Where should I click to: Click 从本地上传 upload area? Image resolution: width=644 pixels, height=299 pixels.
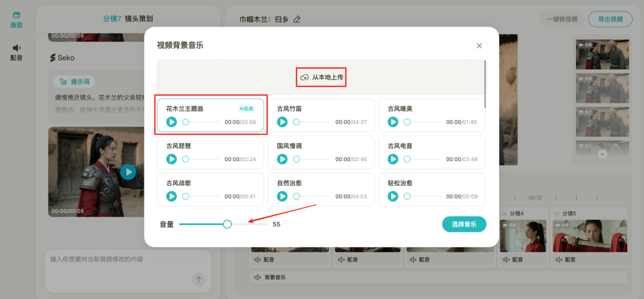click(321, 78)
